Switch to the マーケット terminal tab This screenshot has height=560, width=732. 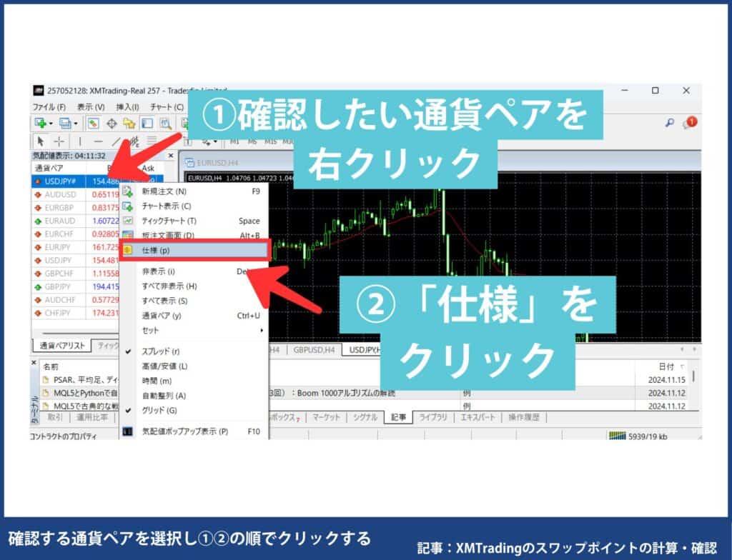click(326, 417)
